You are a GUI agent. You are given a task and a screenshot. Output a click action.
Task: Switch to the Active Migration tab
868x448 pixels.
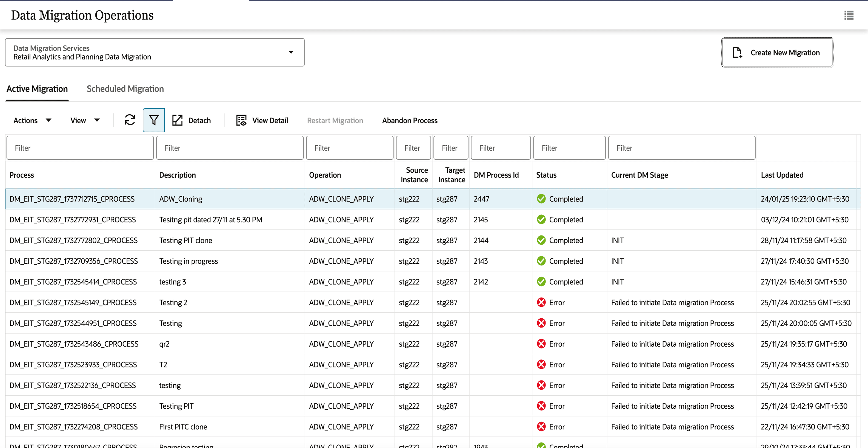click(x=37, y=89)
